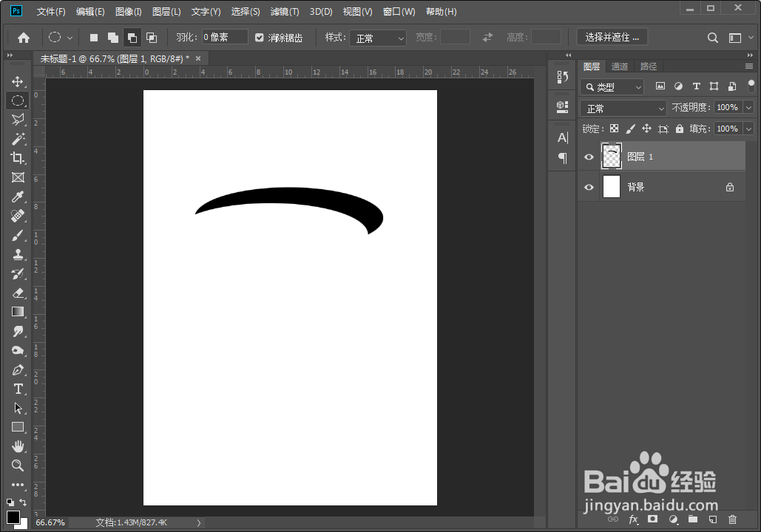The image size is (761, 532).
Task: Open the 样式 style dropdown
Action: (378, 38)
